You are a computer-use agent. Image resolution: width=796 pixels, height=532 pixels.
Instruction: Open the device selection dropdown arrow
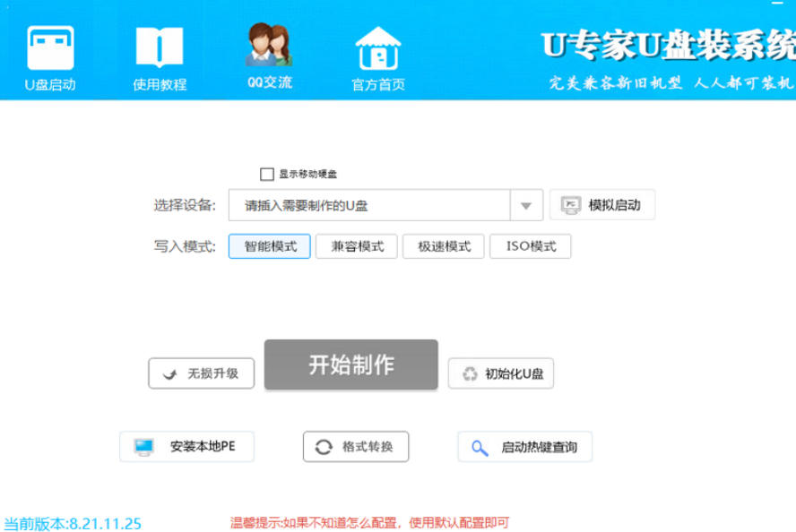click(x=526, y=204)
